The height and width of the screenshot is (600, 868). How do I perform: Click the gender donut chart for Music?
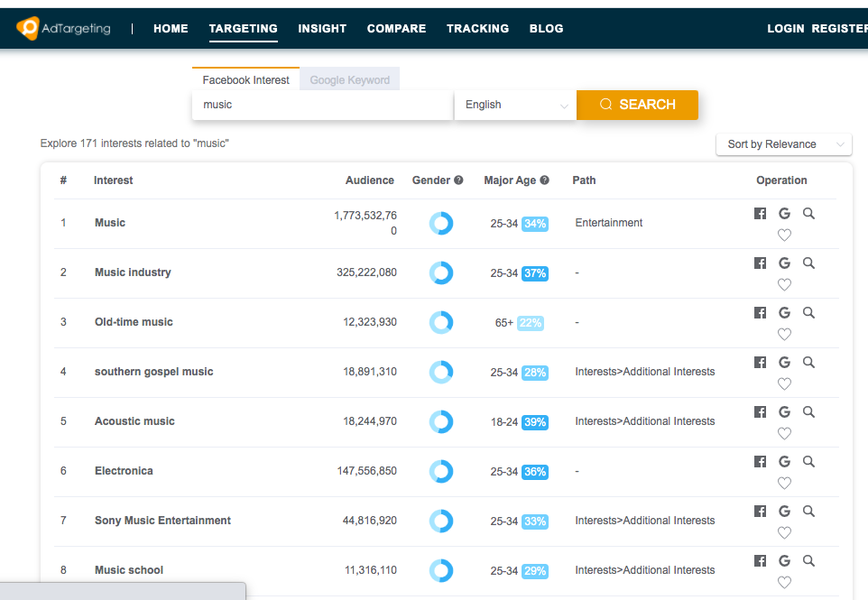click(x=441, y=224)
